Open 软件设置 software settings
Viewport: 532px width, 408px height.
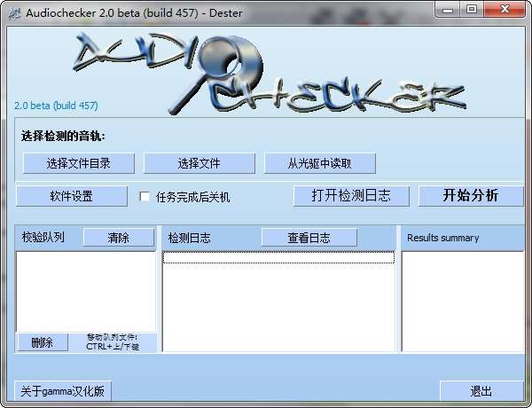72,196
